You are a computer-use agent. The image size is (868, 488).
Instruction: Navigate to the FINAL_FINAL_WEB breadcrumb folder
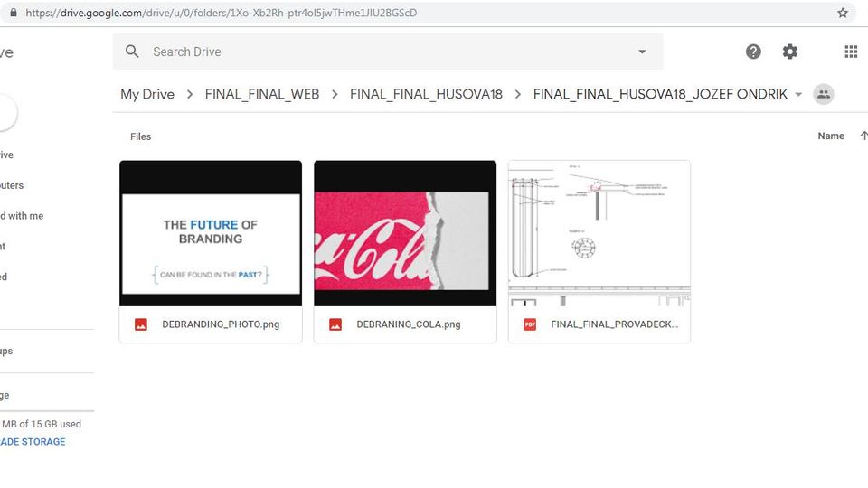click(262, 94)
